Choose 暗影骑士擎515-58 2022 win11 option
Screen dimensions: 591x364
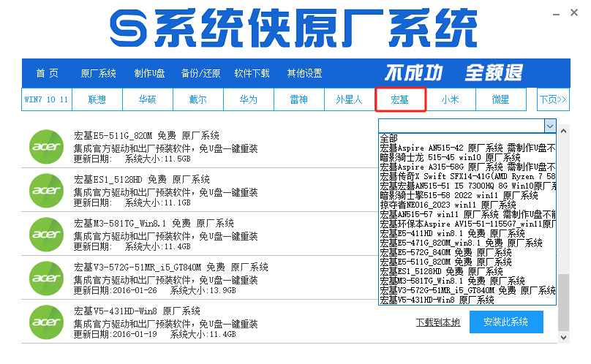click(x=467, y=195)
